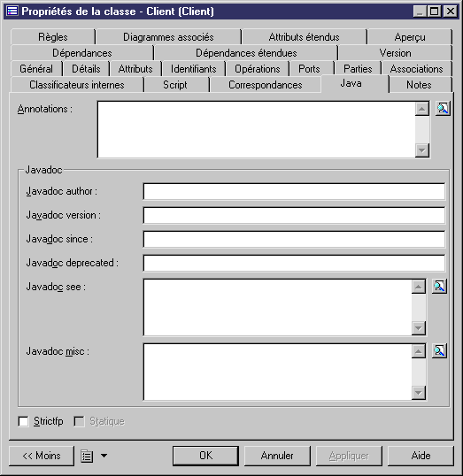
Task: Select the Aperçu tab
Action: click(x=410, y=37)
